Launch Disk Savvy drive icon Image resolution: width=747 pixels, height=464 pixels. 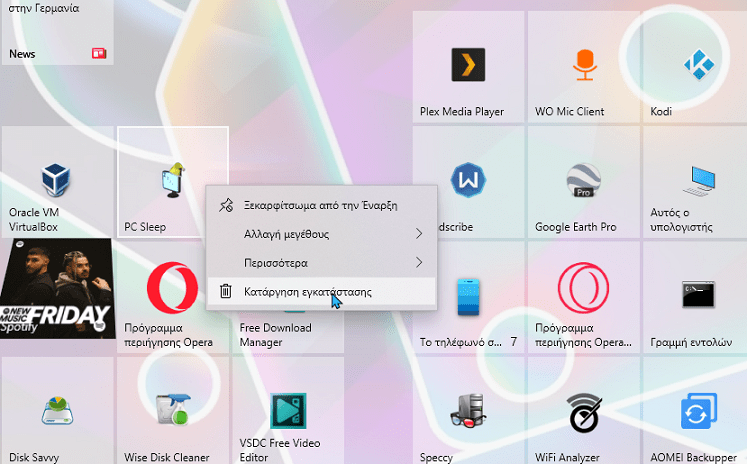tap(57, 411)
